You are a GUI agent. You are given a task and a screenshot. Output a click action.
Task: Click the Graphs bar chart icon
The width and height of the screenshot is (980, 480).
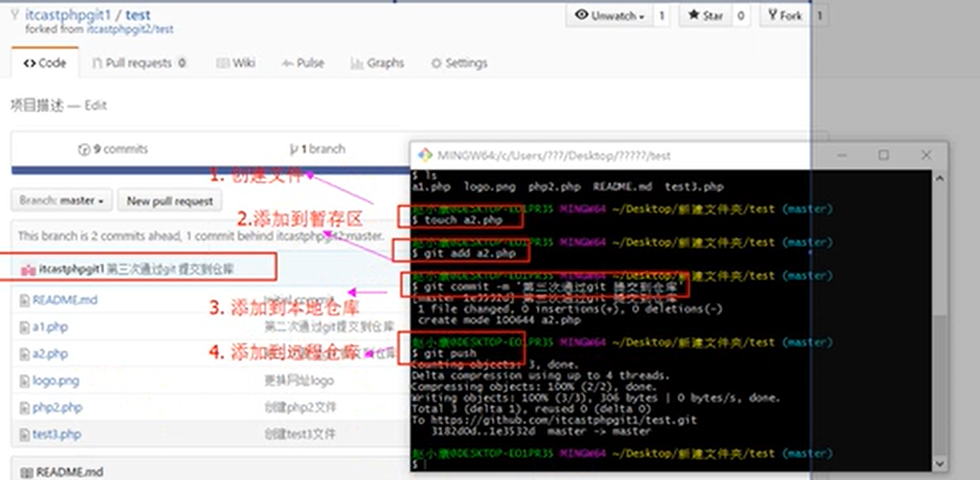tap(357, 63)
